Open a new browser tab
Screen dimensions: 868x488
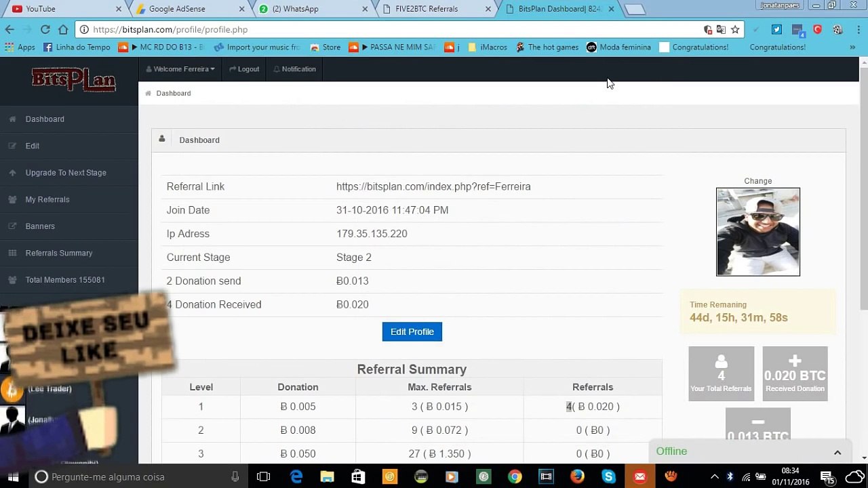(x=635, y=9)
